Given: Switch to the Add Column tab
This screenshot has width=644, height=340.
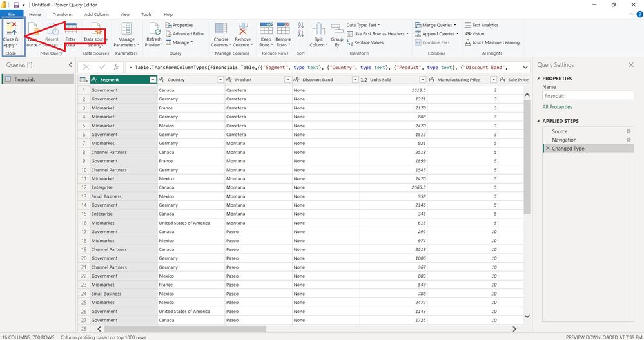Looking at the screenshot, I should [x=97, y=14].
